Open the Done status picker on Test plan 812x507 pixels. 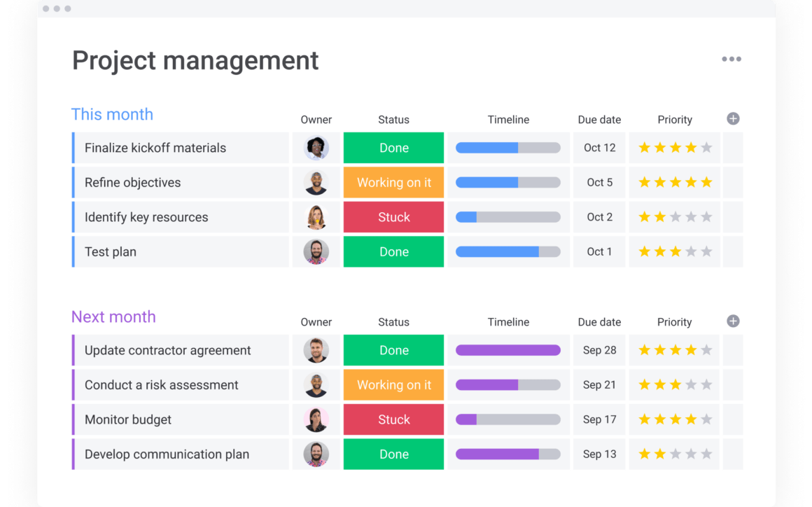click(x=393, y=251)
